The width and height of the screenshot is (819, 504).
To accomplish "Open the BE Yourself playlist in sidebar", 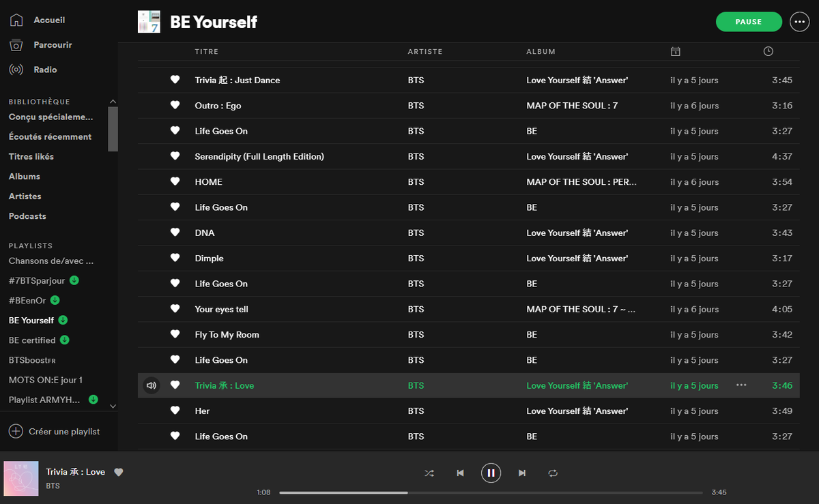I will click(x=31, y=320).
